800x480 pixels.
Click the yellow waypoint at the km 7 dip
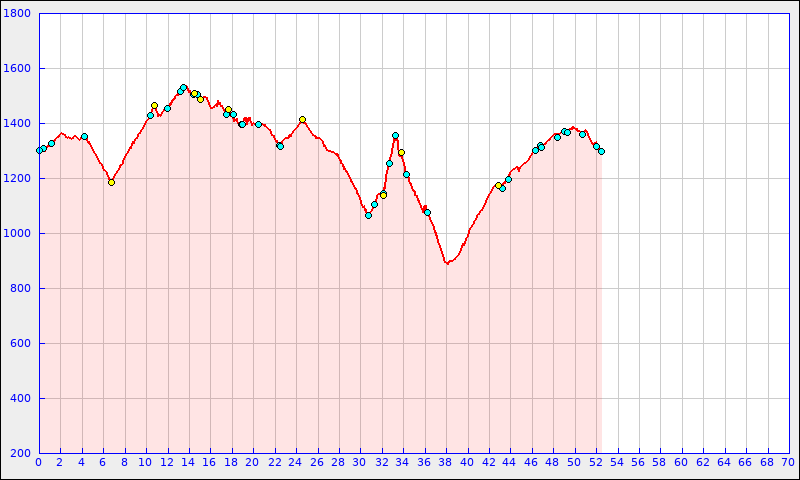tap(111, 182)
